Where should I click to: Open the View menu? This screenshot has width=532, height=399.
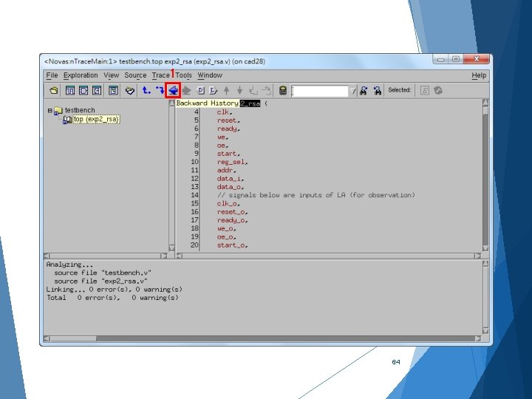pos(112,75)
